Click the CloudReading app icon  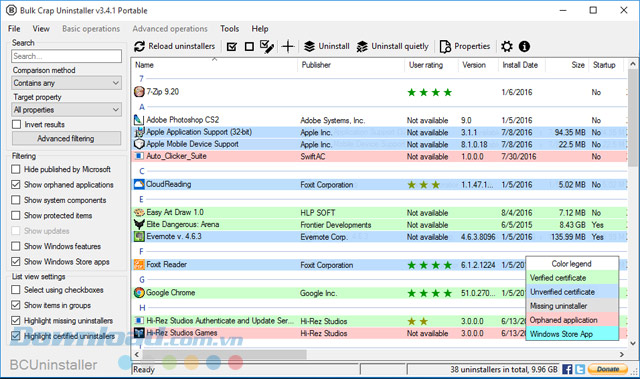click(x=139, y=184)
